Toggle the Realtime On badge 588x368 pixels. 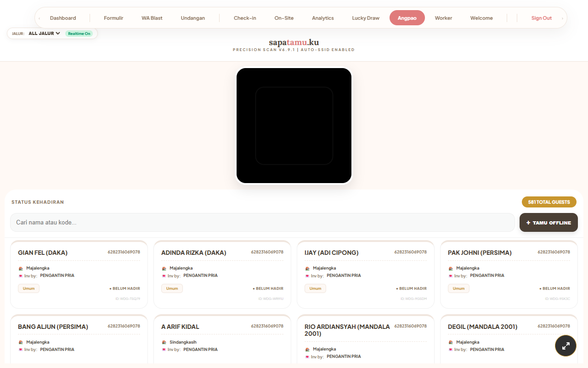pyautogui.click(x=79, y=34)
